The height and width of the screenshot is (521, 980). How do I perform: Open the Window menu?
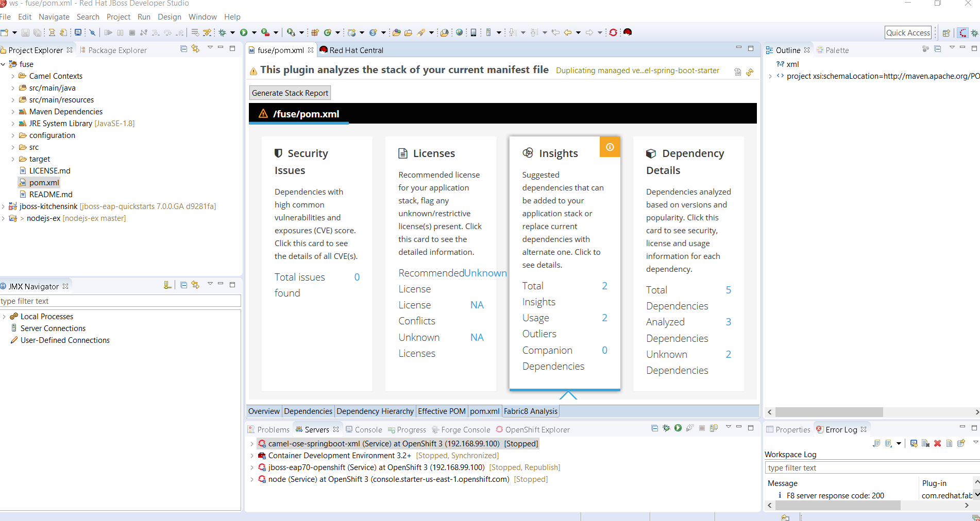pos(202,17)
